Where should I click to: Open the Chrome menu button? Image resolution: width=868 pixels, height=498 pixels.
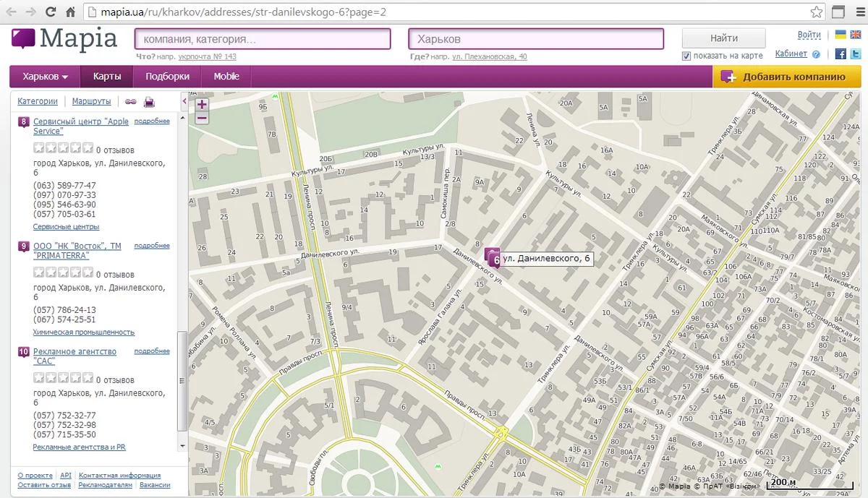(859, 12)
